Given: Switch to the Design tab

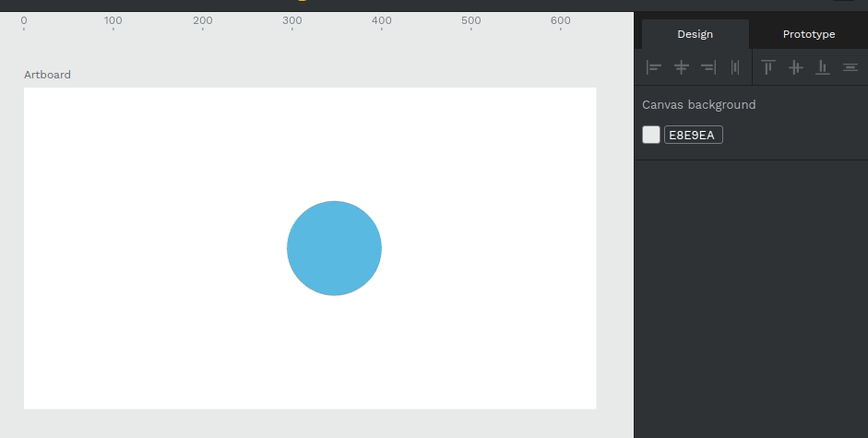Looking at the screenshot, I should (695, 34).
